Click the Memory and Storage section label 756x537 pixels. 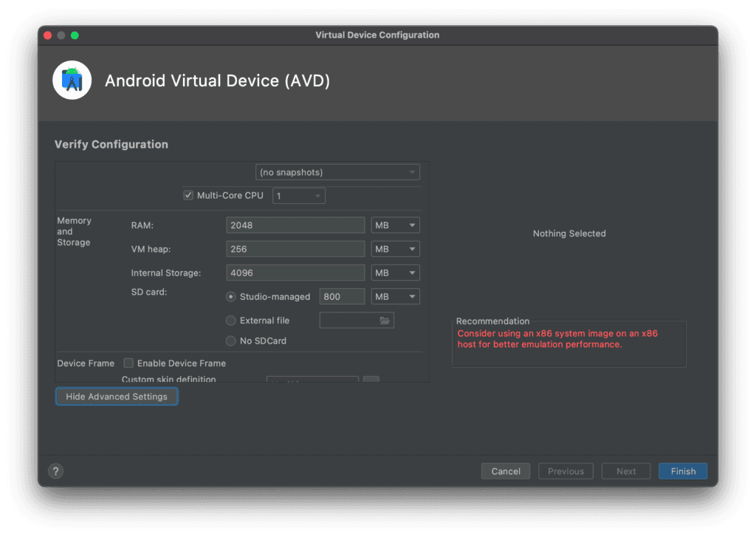pos(75,232)
